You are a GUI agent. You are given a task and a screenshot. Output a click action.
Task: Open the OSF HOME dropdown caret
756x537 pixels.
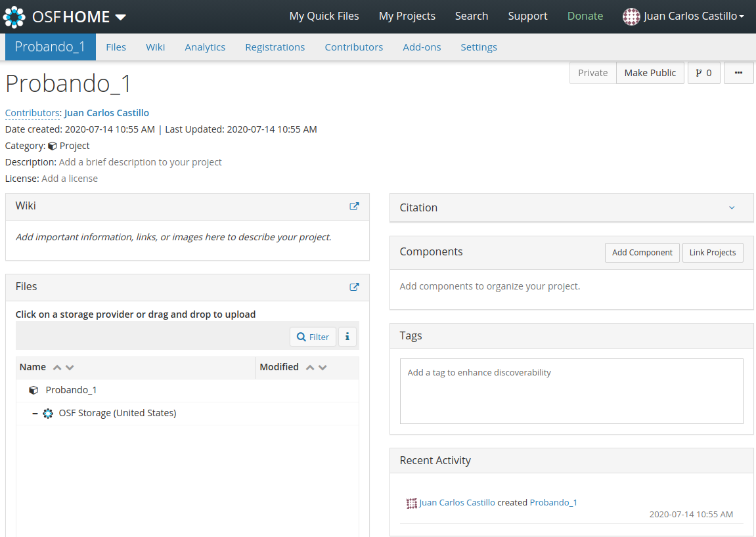coord(121,17)
